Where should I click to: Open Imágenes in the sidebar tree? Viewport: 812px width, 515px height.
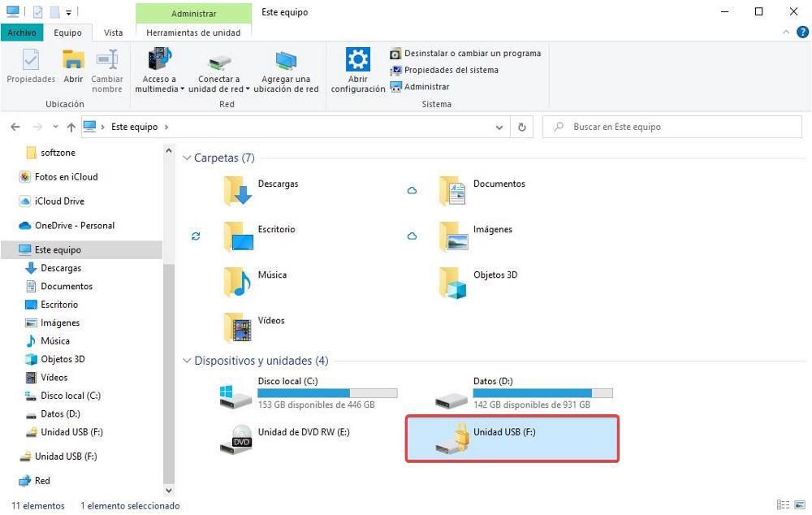pyautogui.click(x=52, y=322)
